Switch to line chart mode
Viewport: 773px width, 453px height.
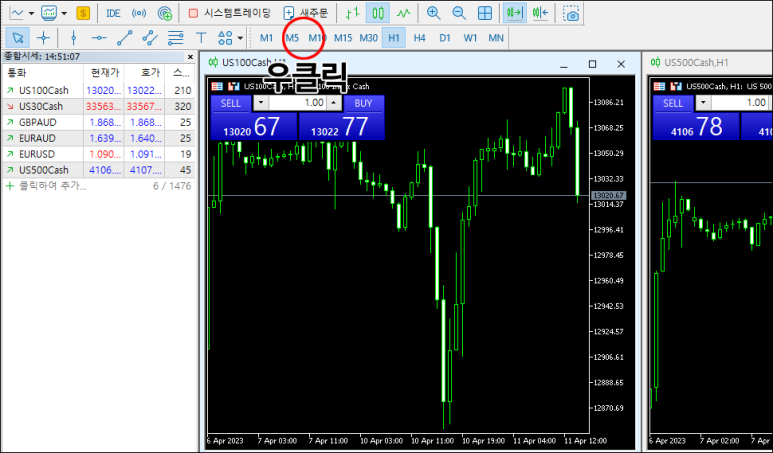404,13
